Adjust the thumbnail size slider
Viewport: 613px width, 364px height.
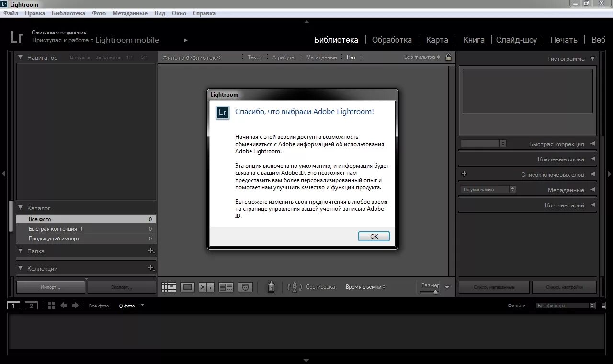tap(430, 292)
